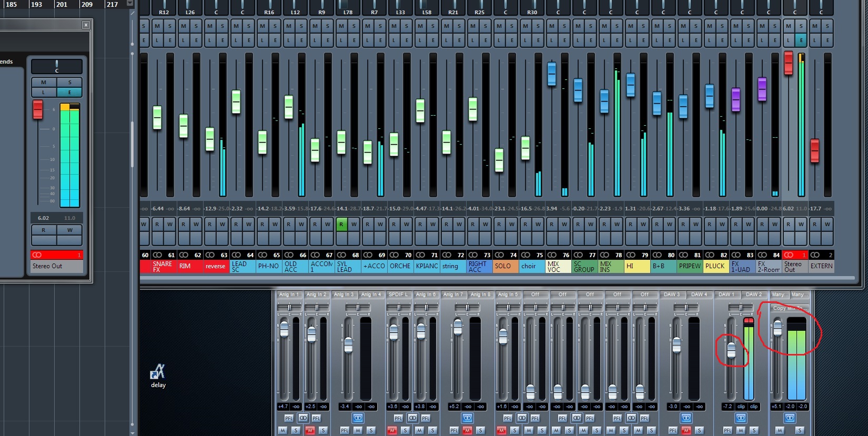
Task: Click the purple FX 2-Room fader handle
Action: click(x=762, y=89)
